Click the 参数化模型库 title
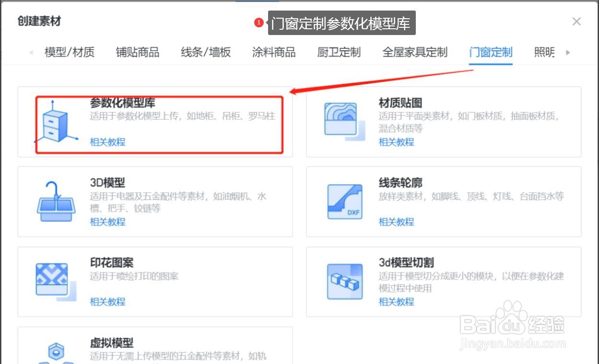Screen dimensions: 599x364 pos(122,103)
